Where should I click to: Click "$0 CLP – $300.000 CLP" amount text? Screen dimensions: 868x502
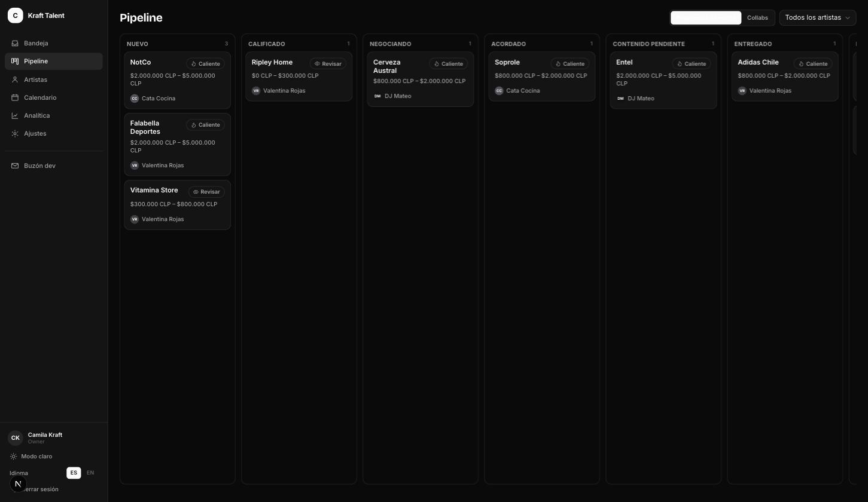(285, 76)
